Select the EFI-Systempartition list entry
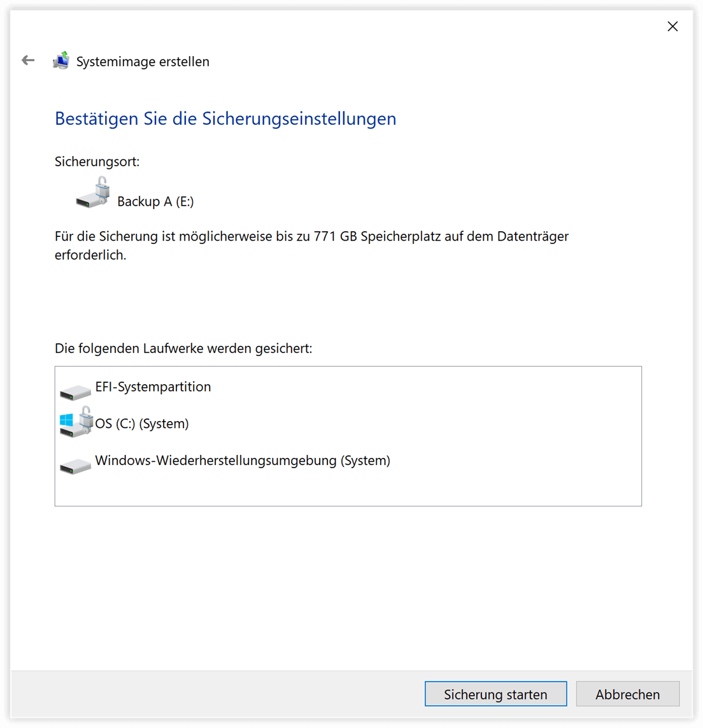 (153, 387)
